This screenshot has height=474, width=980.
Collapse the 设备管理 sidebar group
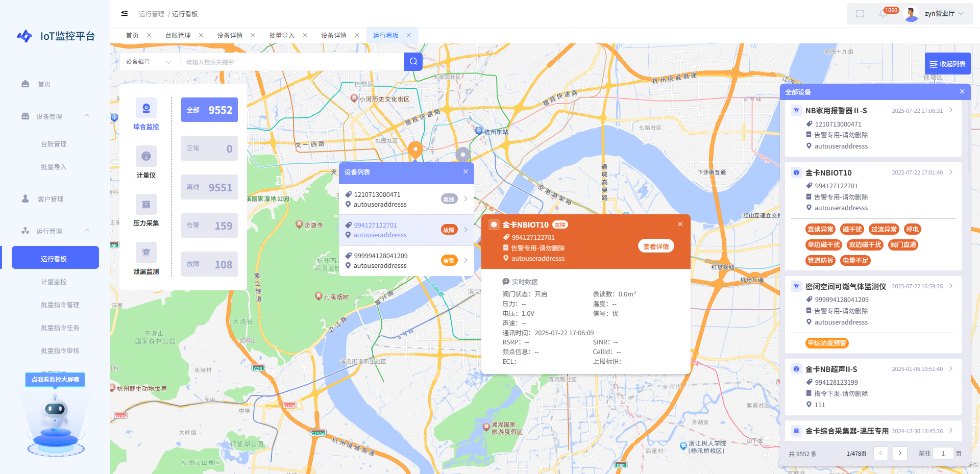[x=87, y=116]
